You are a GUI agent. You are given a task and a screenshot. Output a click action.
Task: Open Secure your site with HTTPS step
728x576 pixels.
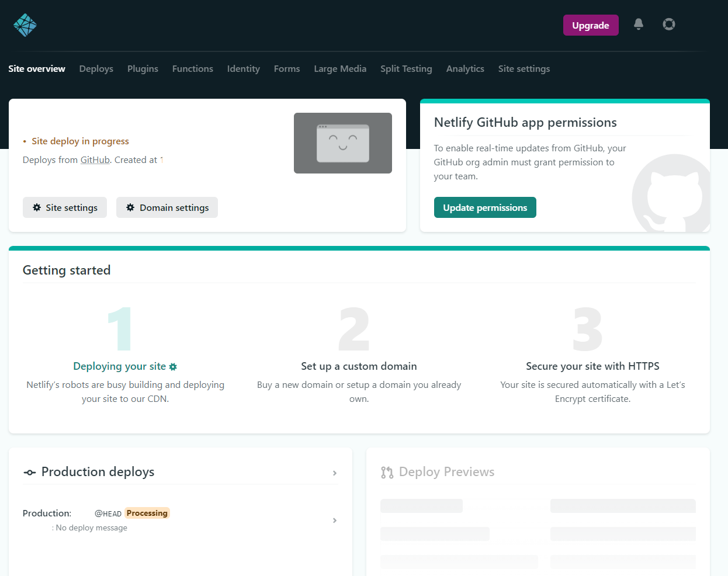coord(592,366)
